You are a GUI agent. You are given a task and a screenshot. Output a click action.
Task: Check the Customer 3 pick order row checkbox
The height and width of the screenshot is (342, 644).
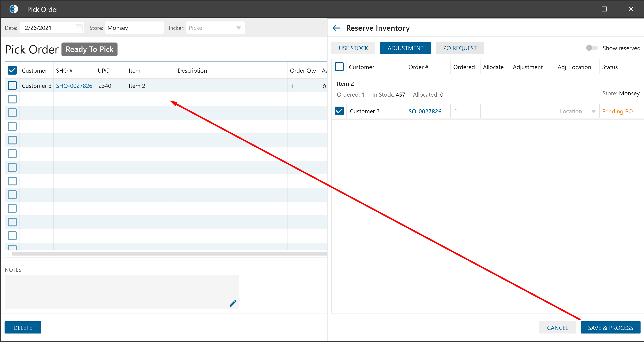click(x=12, y=86)
